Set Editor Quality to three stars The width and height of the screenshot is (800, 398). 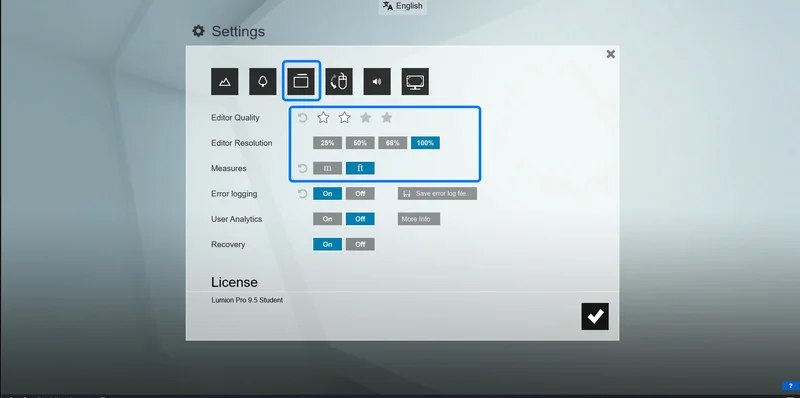[x=366, y=118]
